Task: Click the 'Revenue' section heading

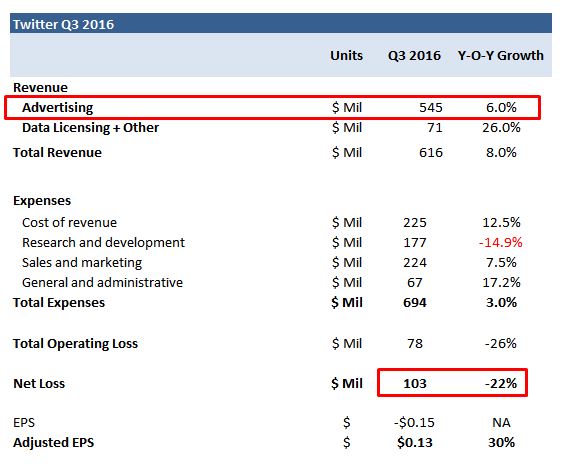Action: pyautogui.click(x=40, y=88)
